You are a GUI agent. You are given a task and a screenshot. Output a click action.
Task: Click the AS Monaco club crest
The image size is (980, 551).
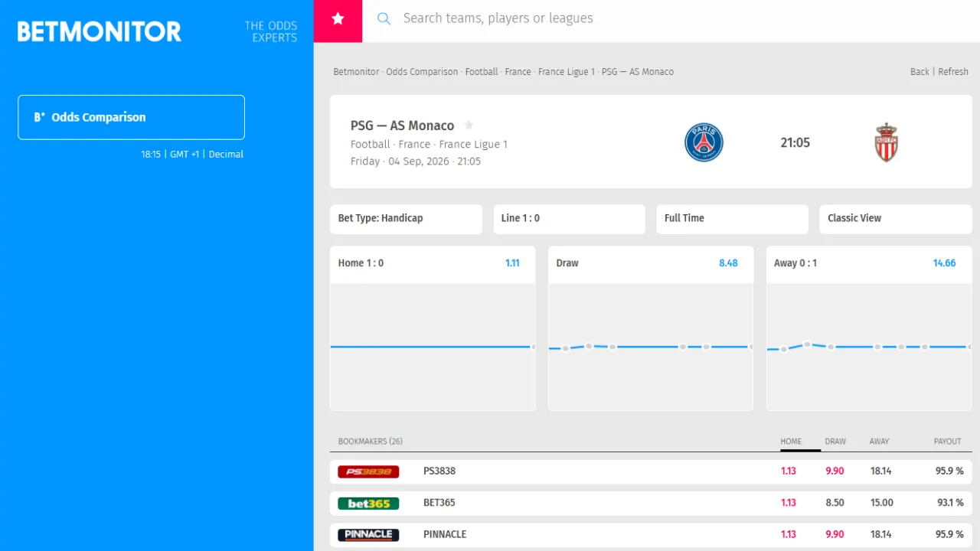click(887, 142)
